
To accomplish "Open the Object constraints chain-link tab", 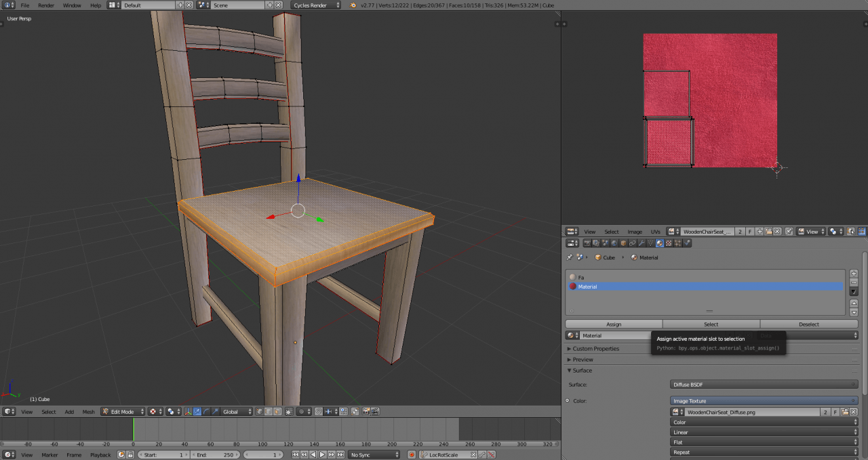I will coord(632,243).
